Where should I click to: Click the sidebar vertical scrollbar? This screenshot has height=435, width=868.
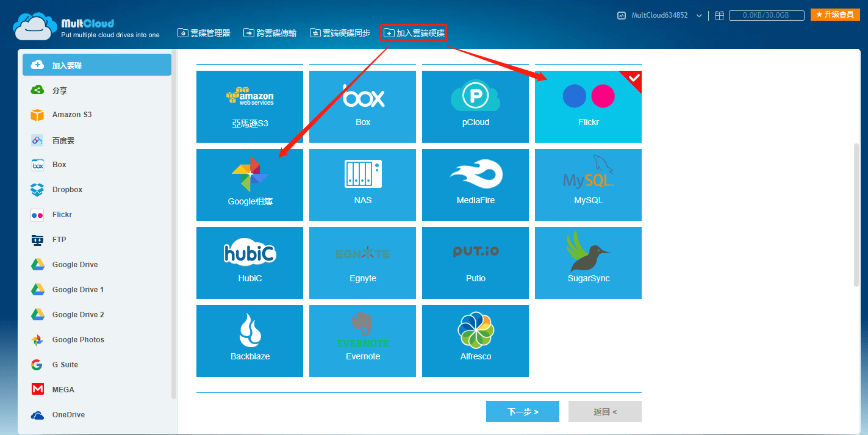coord(174,225)
